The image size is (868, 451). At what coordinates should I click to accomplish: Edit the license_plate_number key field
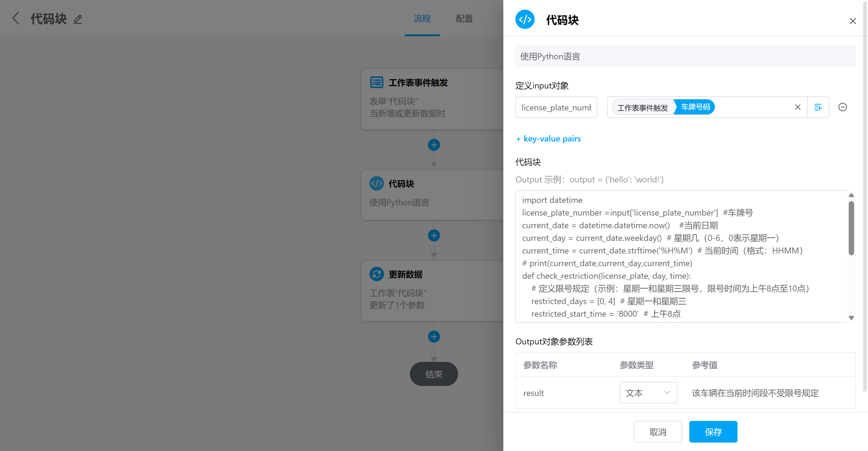click(556, 107)
